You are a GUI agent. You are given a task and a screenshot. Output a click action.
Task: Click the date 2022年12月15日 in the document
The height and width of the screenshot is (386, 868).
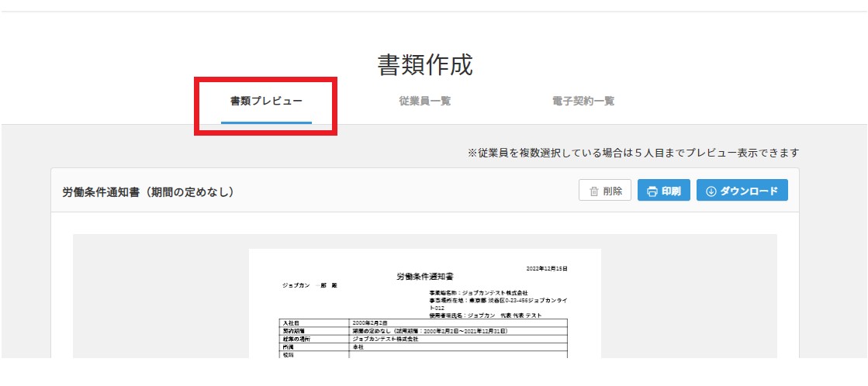[x=547, y=268]
